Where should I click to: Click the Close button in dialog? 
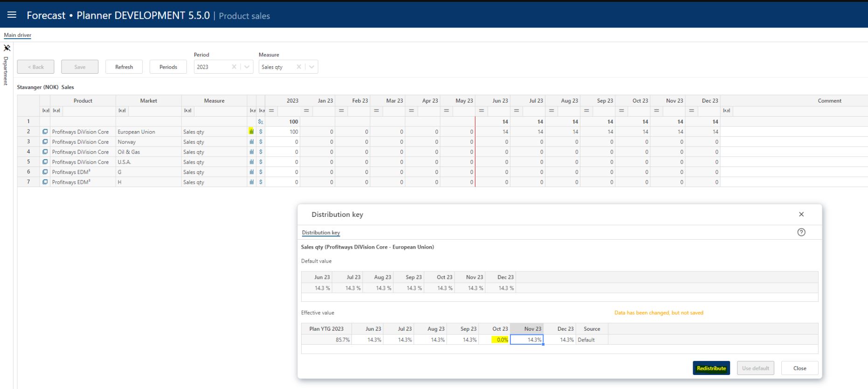point(800,368)
